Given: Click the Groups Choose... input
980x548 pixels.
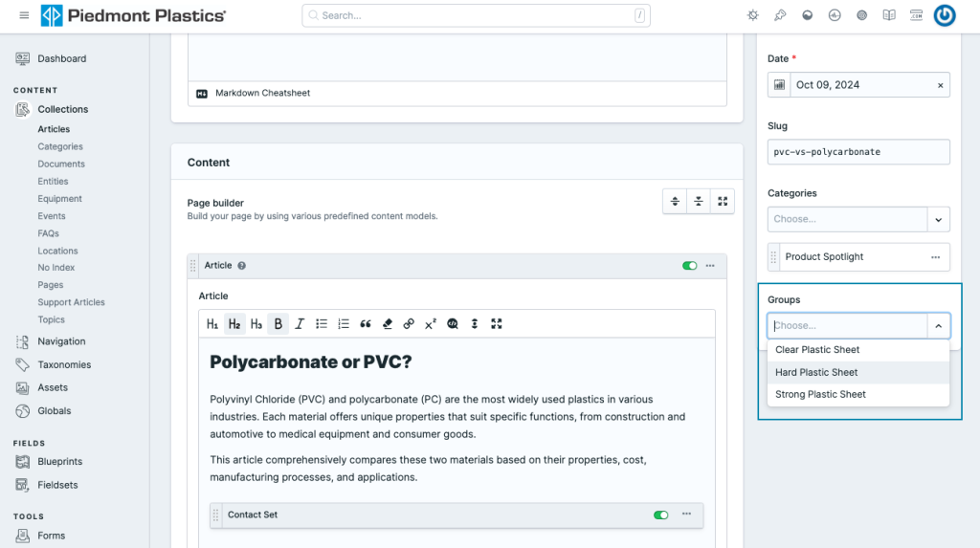Looking at the screenshot, I should click(848, 325).
